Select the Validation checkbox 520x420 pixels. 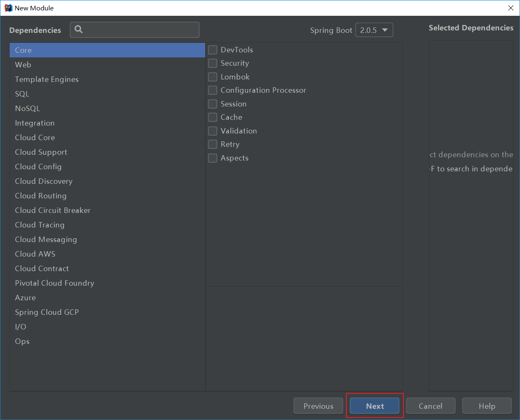point(213,131)
